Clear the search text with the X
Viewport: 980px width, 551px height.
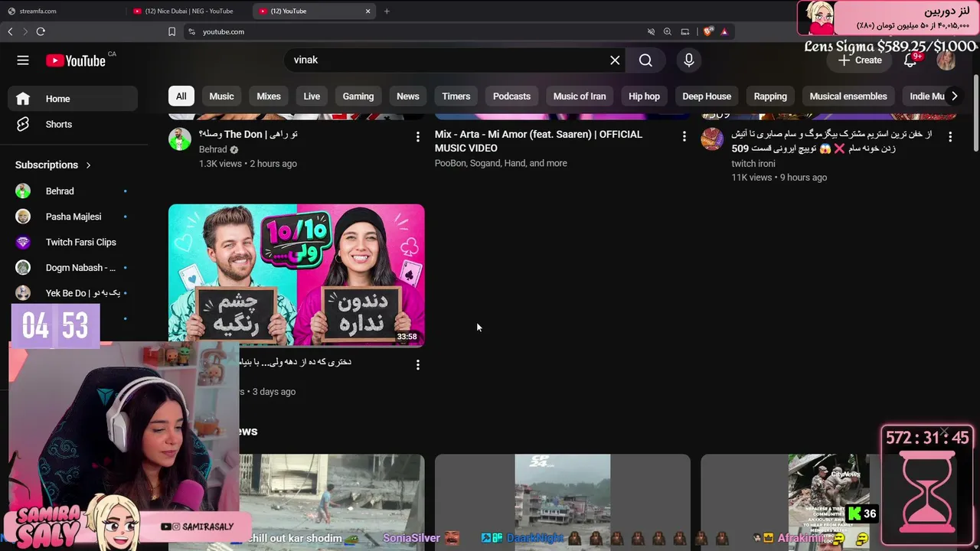click(615, 60)
